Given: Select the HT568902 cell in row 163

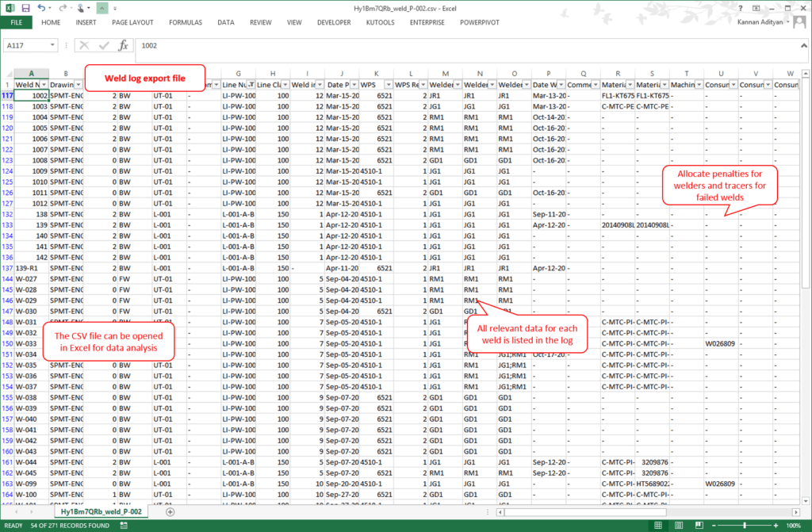Looking at the screenshot, I should pos(652,484).
